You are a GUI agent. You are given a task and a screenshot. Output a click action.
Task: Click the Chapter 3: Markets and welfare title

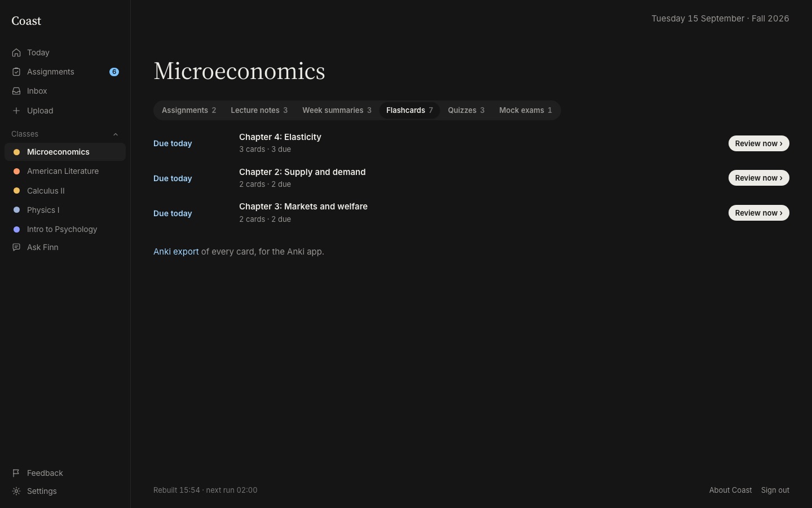[303, 207]
